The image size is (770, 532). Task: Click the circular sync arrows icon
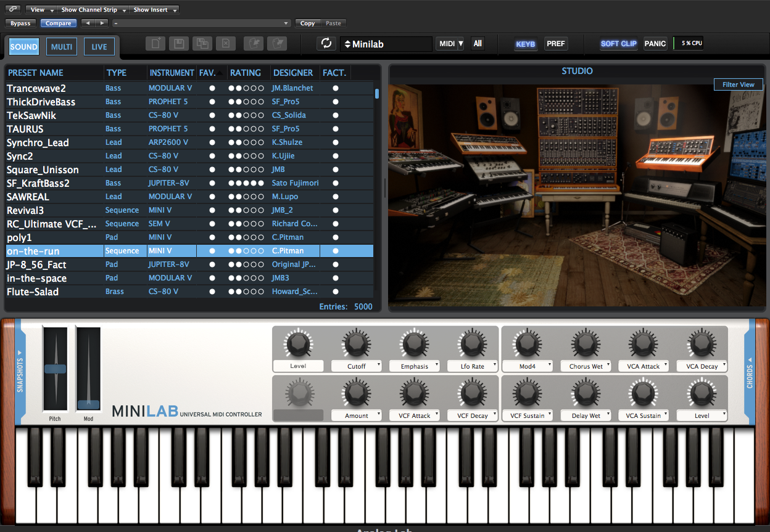tap(326, 44)
